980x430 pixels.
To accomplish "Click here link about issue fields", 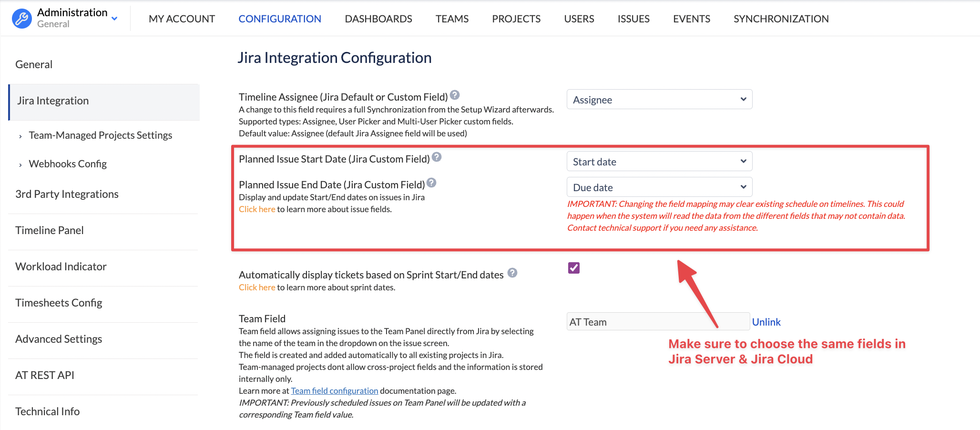I will click(257, 209).
